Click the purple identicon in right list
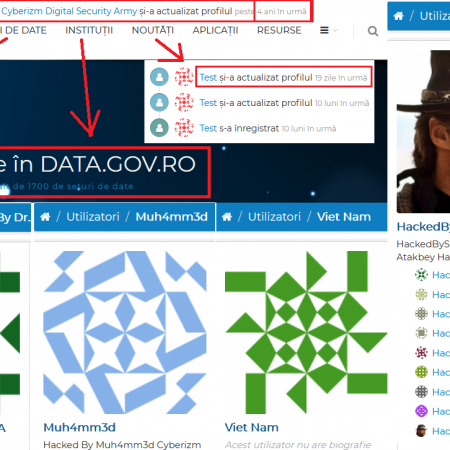The width and height of the screenshot is (450, 450). coord(421,411)
